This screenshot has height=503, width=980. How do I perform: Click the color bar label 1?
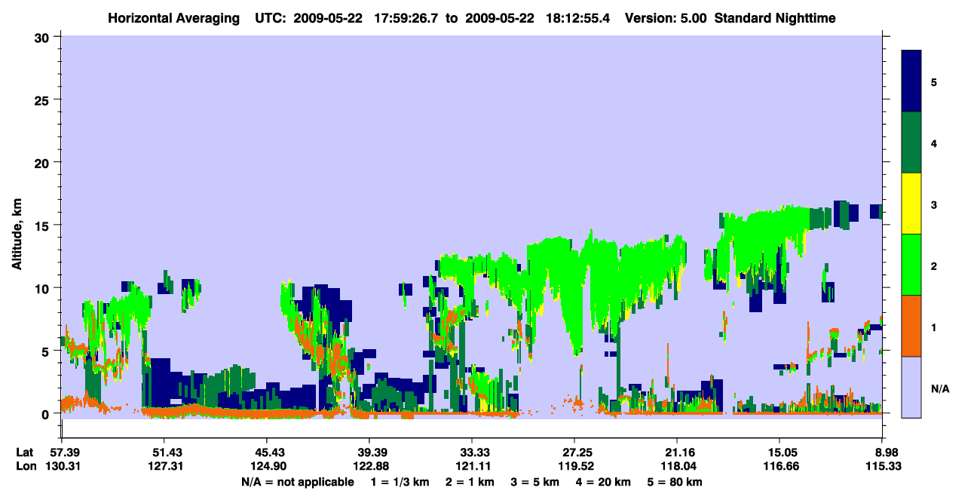coord(933,327)
